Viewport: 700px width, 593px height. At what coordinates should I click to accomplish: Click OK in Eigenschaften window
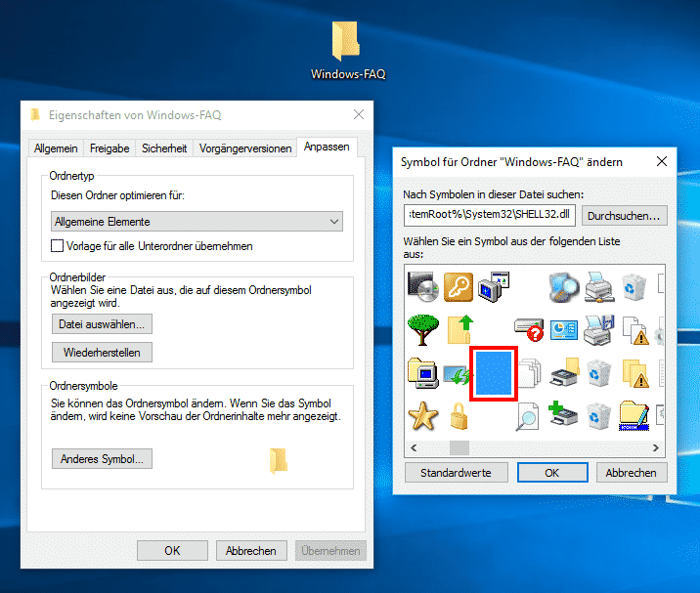(x=172, y=551)
